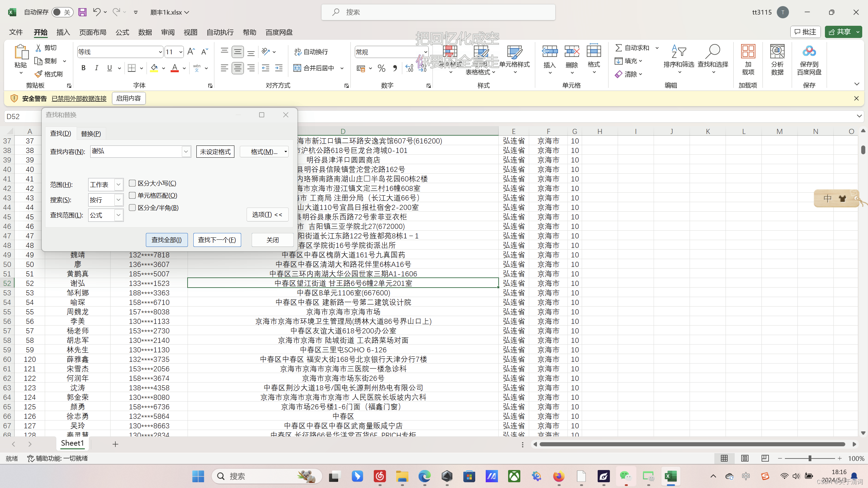
Task: Enable the Match case checkbox
Action: pos(133,183)
